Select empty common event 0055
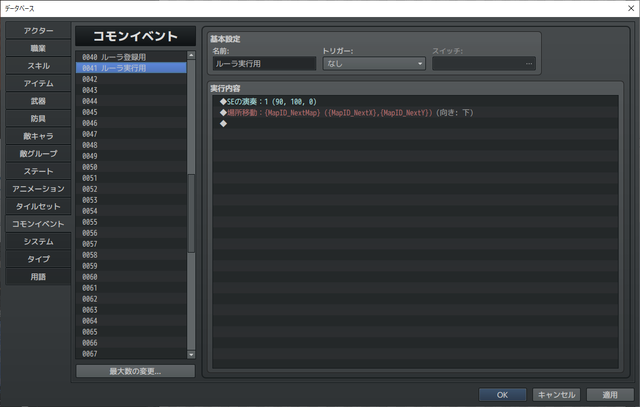This screenshot has height=407, width=640. 131,222
